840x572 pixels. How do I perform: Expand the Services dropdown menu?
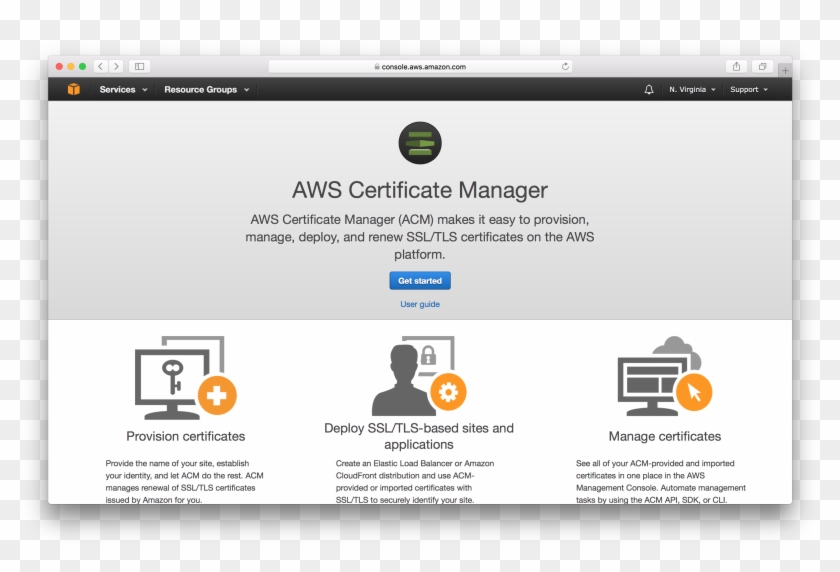pos(123,89)
